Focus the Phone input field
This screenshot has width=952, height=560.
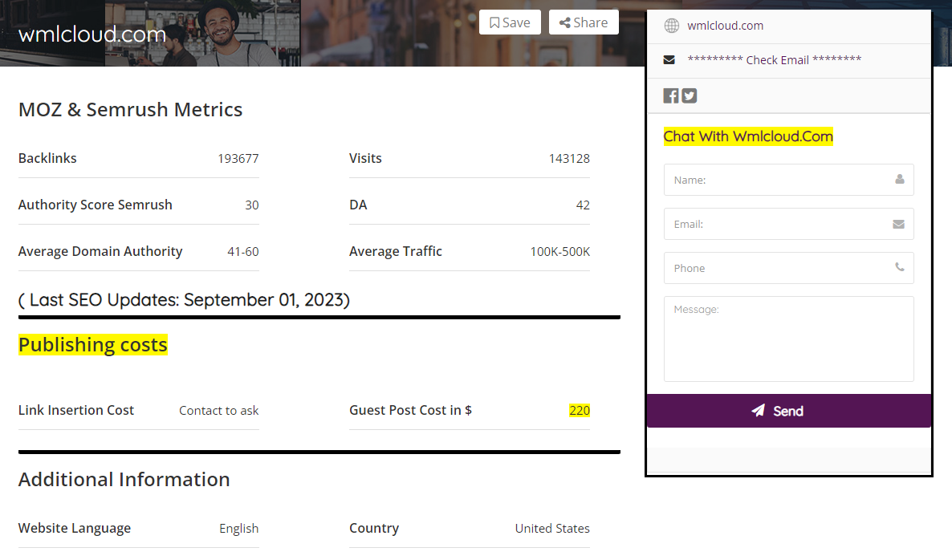[x=779, y=268]
